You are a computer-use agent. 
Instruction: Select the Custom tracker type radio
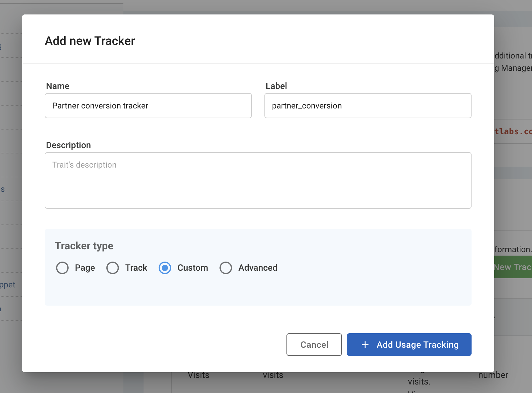tap(165, 268)
